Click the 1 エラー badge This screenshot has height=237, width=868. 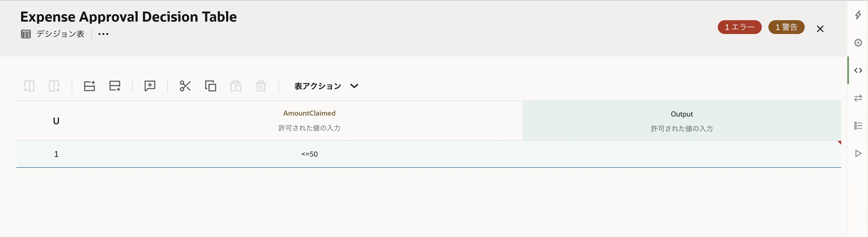click(x=740, y=27)
